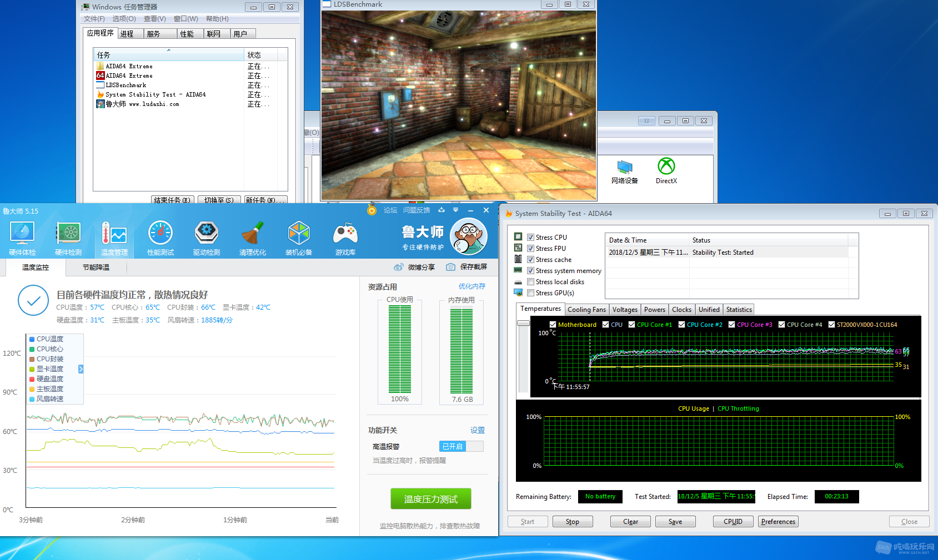Open 游戏库 game library icon
Image resolution: width=938 pixels, height=560 pixels.
point(345,238)
